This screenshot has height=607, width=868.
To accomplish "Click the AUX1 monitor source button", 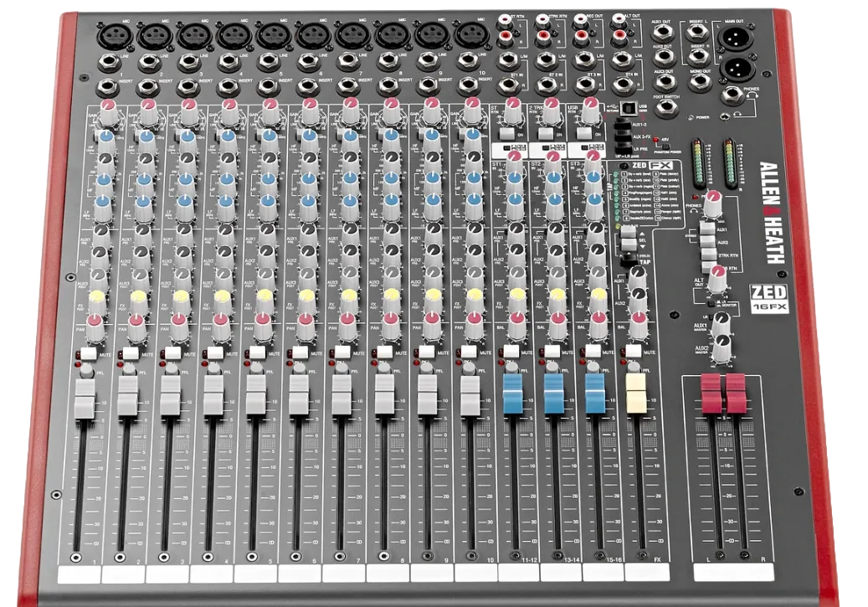I will pyautogui.click(x=708, y=229).
